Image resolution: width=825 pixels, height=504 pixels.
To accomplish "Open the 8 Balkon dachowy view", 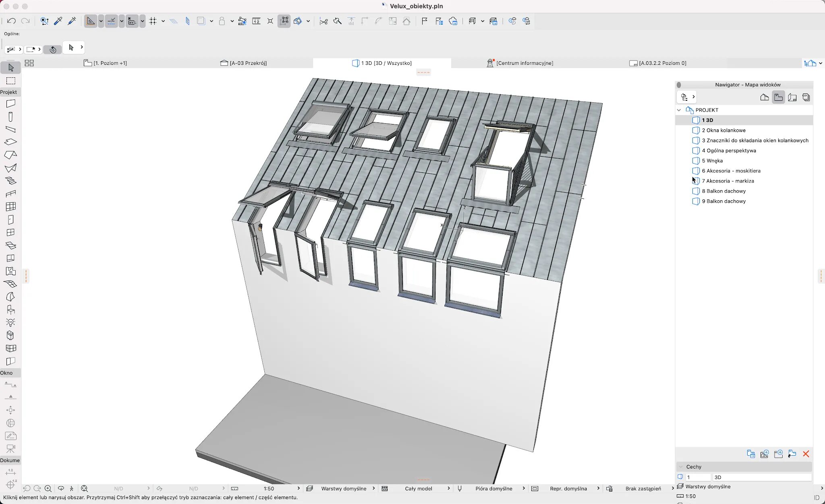I will tap(723, 191).
